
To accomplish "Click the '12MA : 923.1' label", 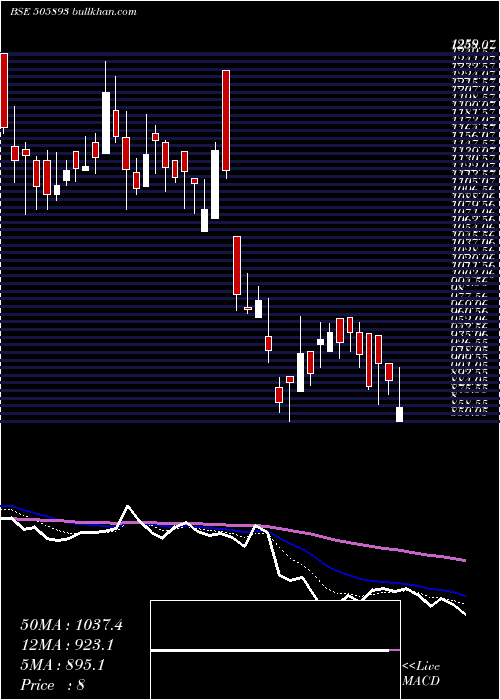I will [x=67, y=645].
